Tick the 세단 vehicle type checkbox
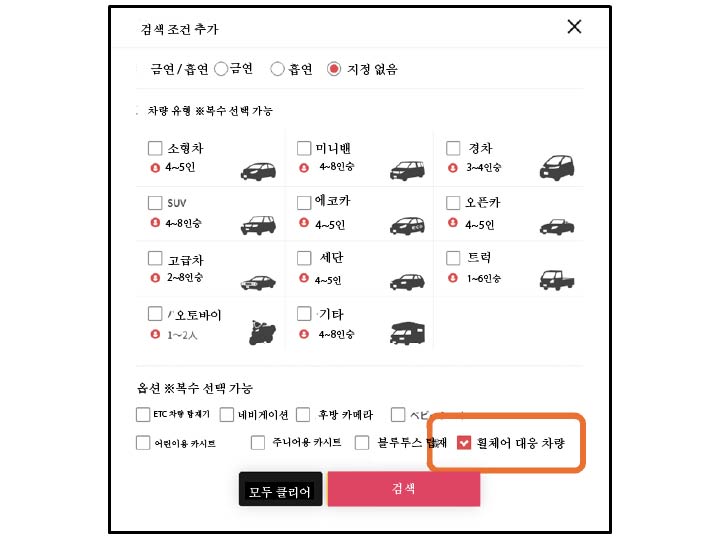Image resolution: width=720 pixels, height=540 pixels. [304, 258]
